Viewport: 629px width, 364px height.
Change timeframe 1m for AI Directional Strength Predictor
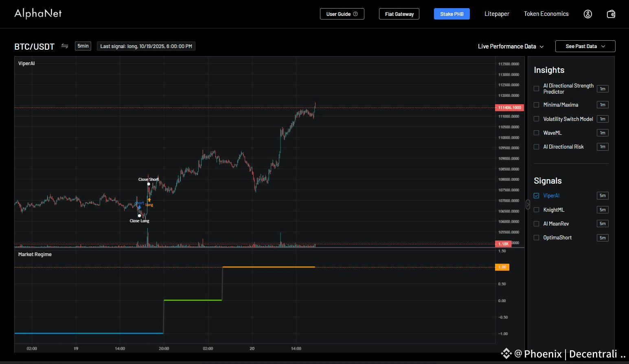click(x=603, y=89)
